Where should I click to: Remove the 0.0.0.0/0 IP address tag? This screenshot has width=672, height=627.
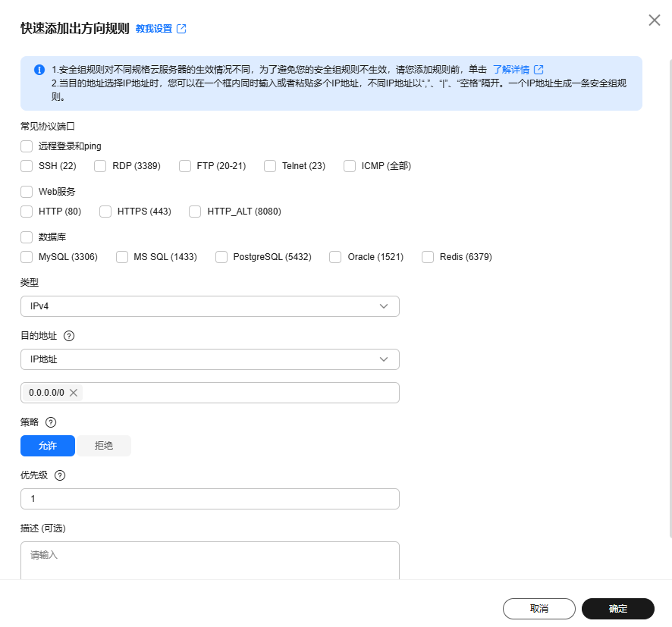pyautogui.click(x=74, y=393)
